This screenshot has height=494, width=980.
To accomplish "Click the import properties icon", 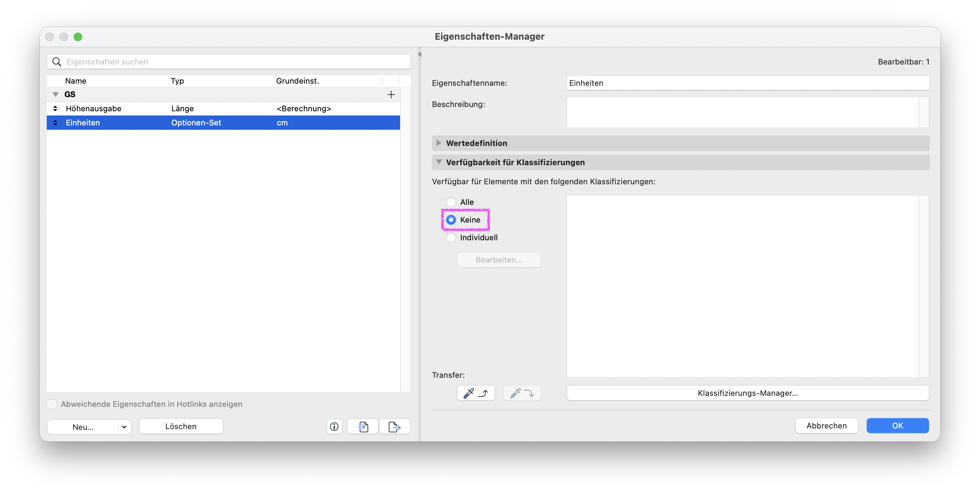I will pos(363,427).
